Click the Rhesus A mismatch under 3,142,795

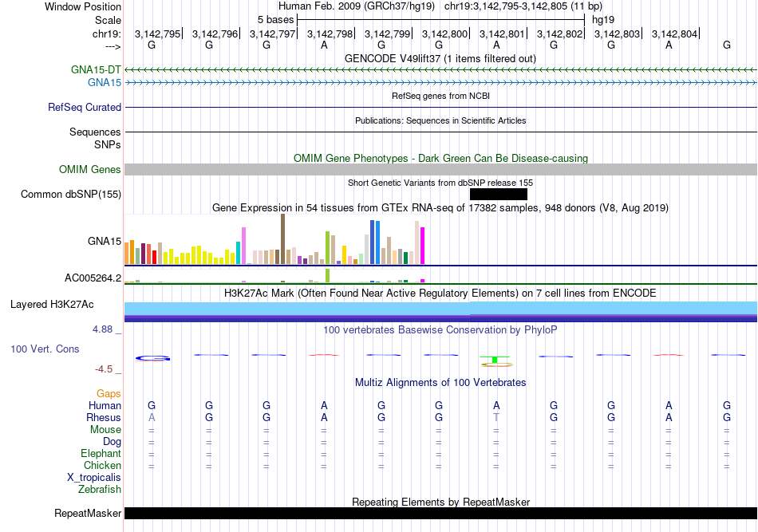click(x=152, y=417)
